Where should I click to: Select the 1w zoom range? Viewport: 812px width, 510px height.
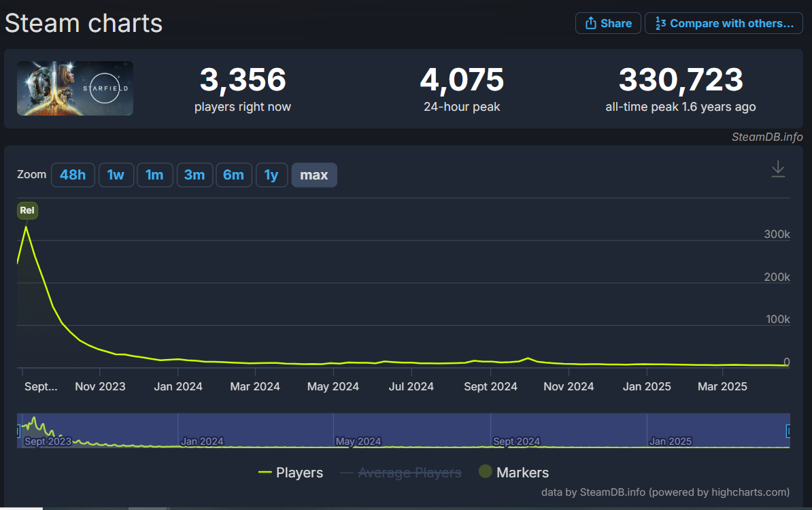click(x=116, y=175)
